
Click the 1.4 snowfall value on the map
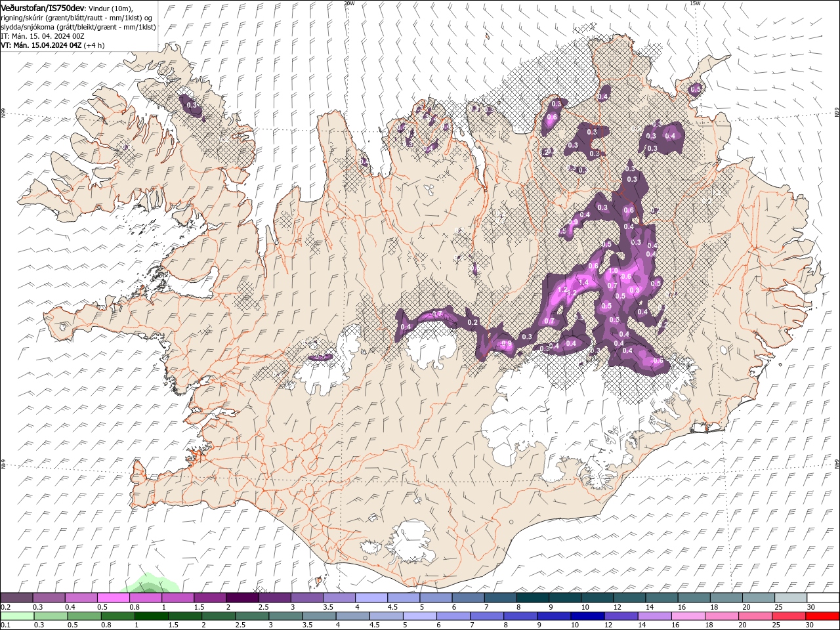(x=582, y=282)
